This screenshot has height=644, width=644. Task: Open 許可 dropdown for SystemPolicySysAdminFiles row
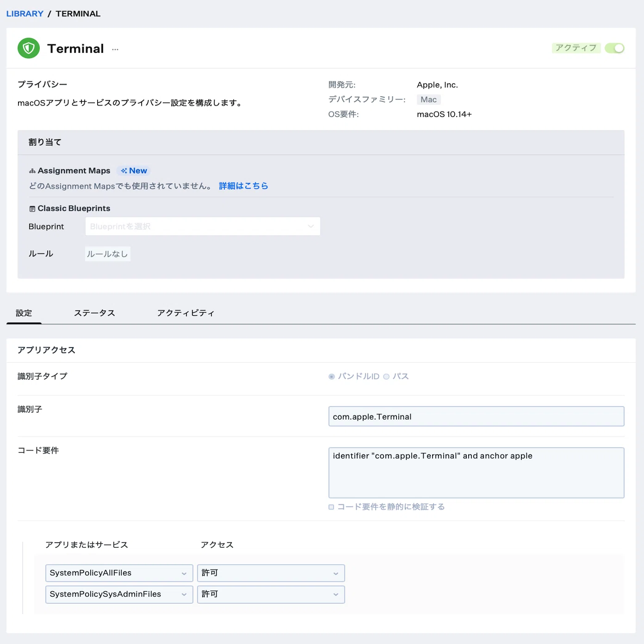[271, 594]
